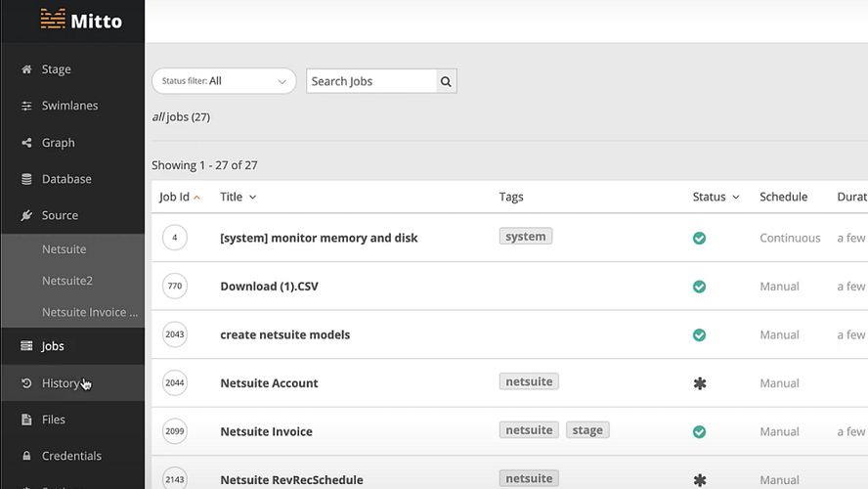Click status checkmark for create netsuite models
Image resolution: width=868 pixels, height=489 pixels.
click(699, 335)
